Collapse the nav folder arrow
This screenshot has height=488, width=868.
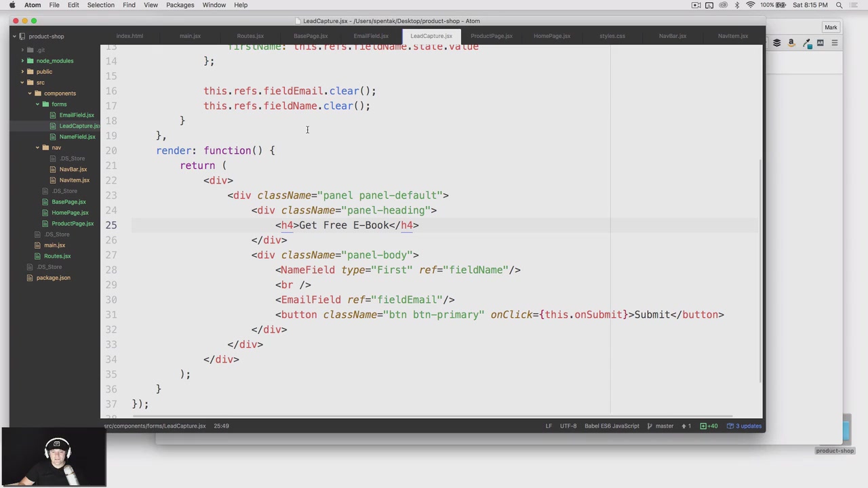pos(37,148)
